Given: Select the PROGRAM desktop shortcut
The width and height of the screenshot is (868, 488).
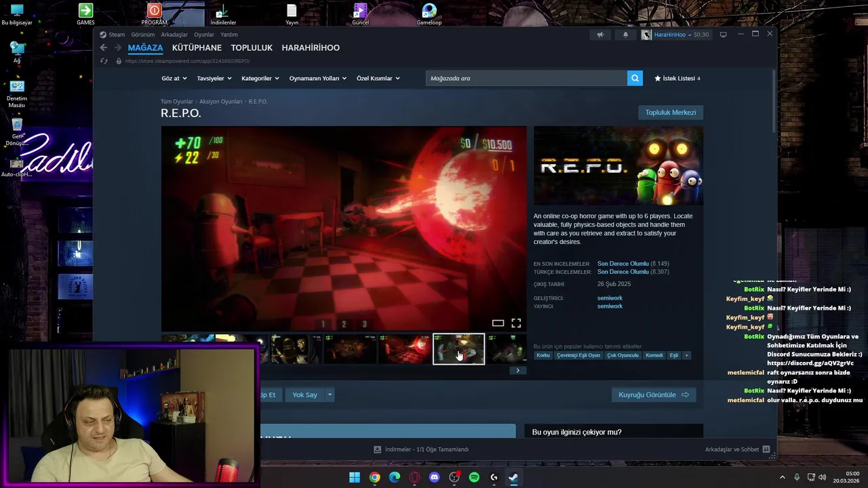Looking at the screenshot, I should pyautogui.click(x=155, y=14).
